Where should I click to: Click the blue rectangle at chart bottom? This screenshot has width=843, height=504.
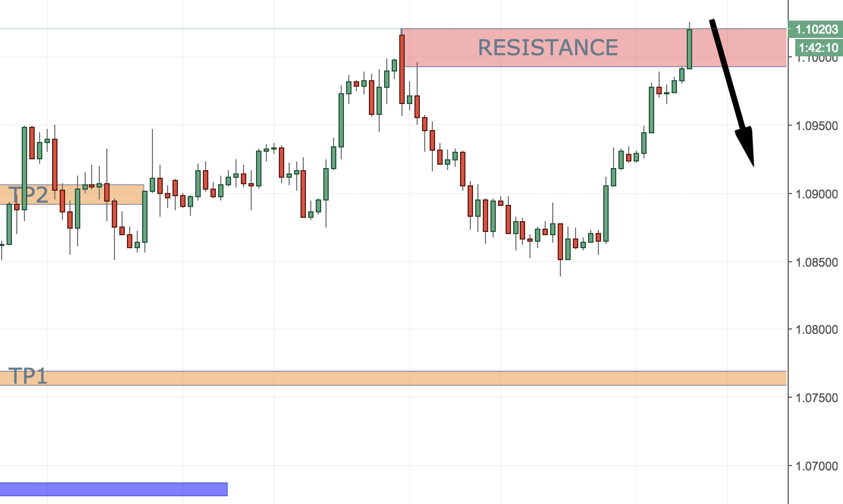pos(113,489)
